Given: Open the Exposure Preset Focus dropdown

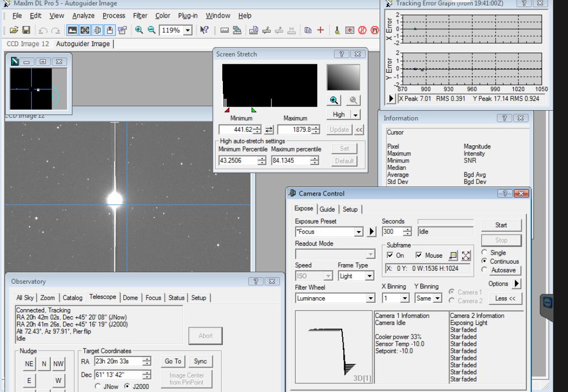Looking at the screenshot, I should click(x=358, y=232).
